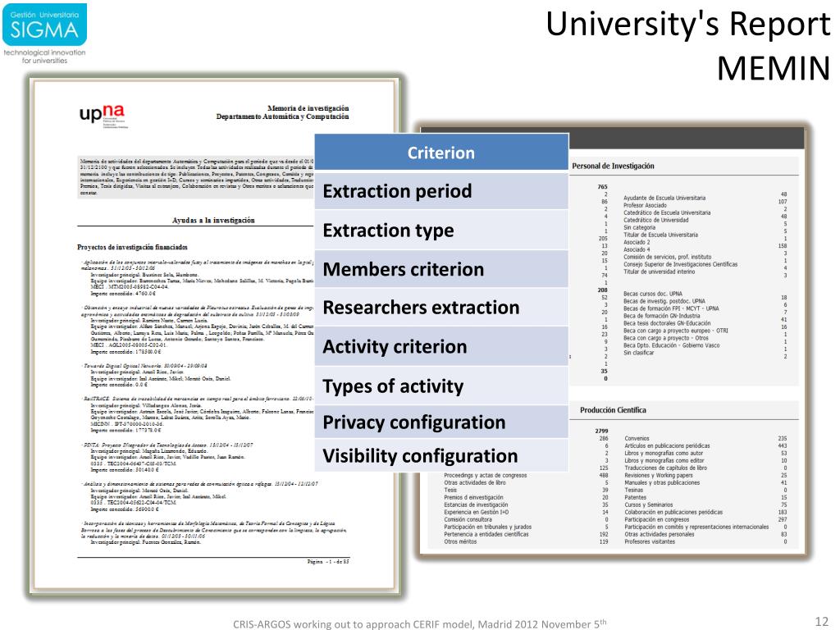Click the total 2799 in Producción Científica
Image resolution: width=840 pixels, height=630 pixels.
click(x=601, y=431)
